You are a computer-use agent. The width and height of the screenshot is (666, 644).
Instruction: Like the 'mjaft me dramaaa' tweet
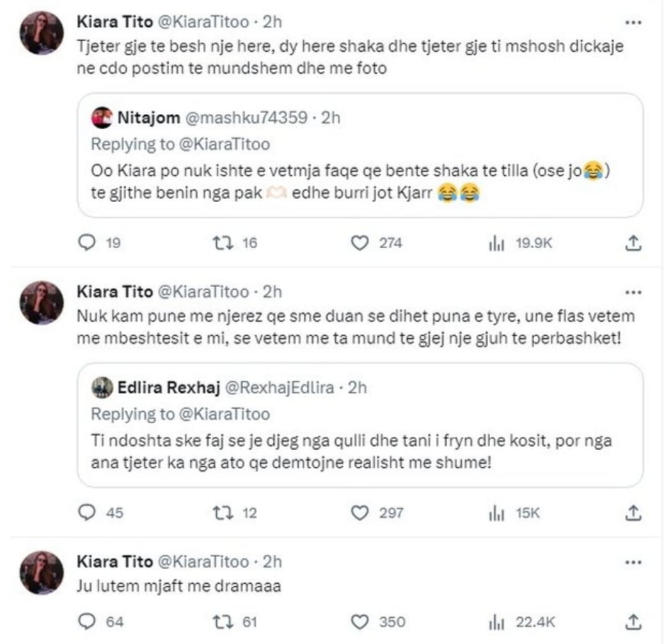pos(361,622)
